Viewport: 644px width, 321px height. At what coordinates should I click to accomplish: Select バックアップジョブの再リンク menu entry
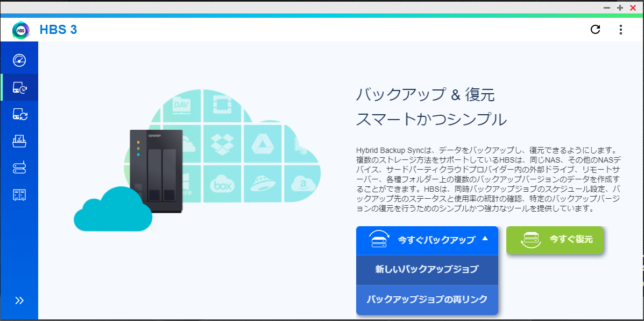click(427, 299)
